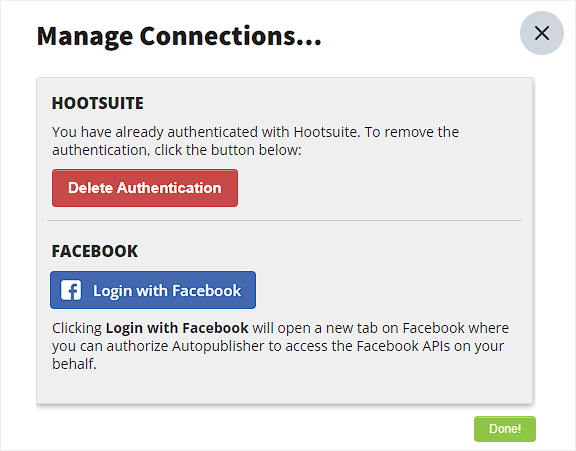Viewport: 576px width, 451px height.
Task: Click the word Autopublisher in the description
Action: point(218,346)
